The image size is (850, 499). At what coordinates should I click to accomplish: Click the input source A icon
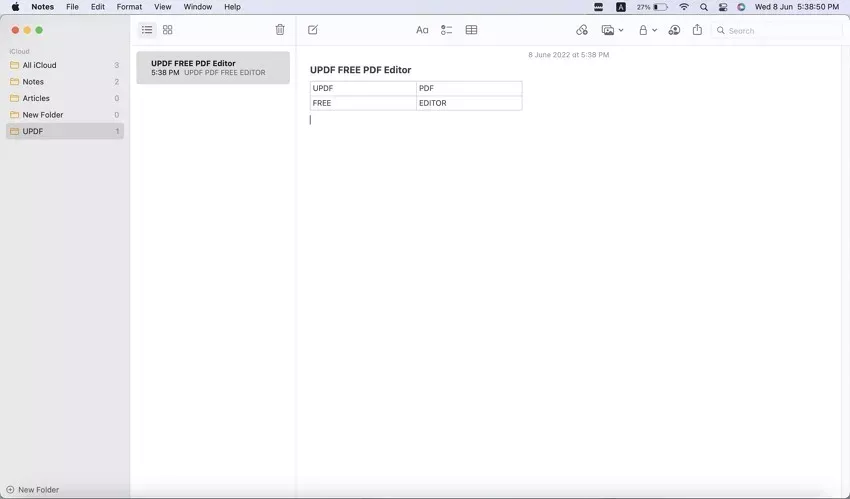pos(621,7)
